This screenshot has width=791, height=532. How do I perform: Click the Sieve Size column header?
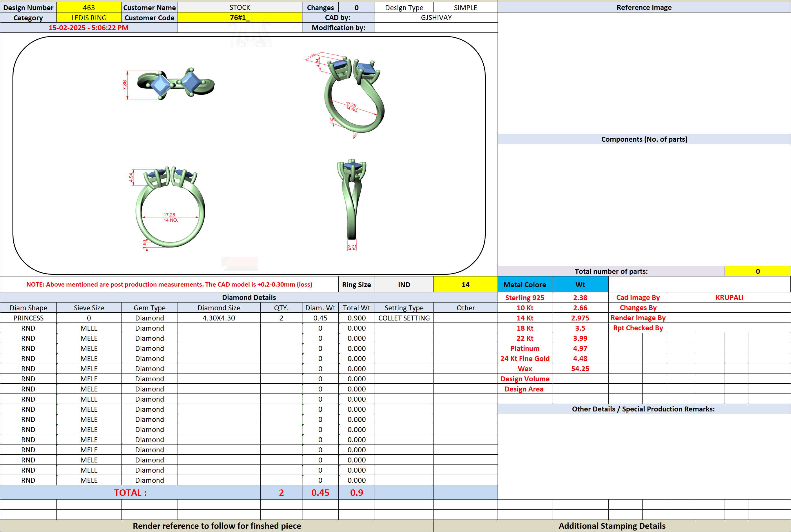click(x=89, y=308)
